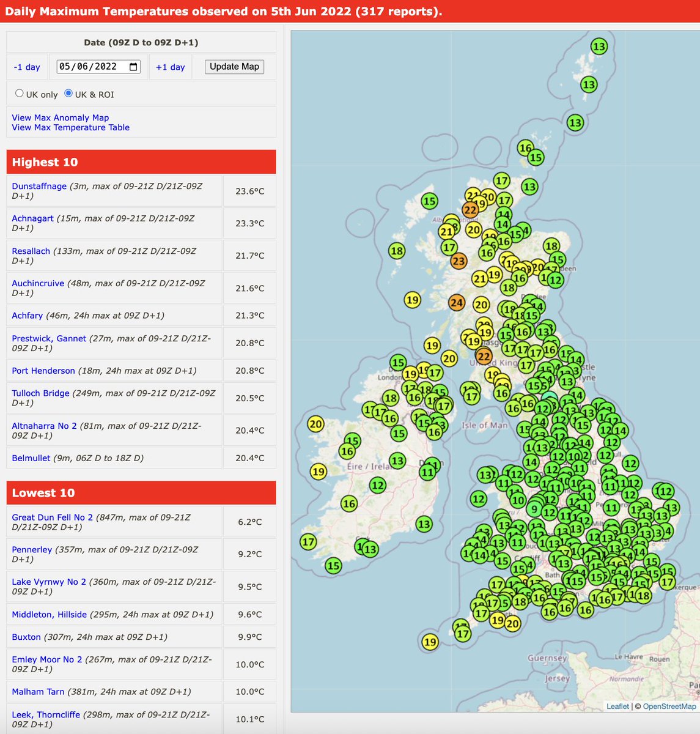
Task: Open the Prestwick, Gannet station link
Action: click(x=49, y=338)
